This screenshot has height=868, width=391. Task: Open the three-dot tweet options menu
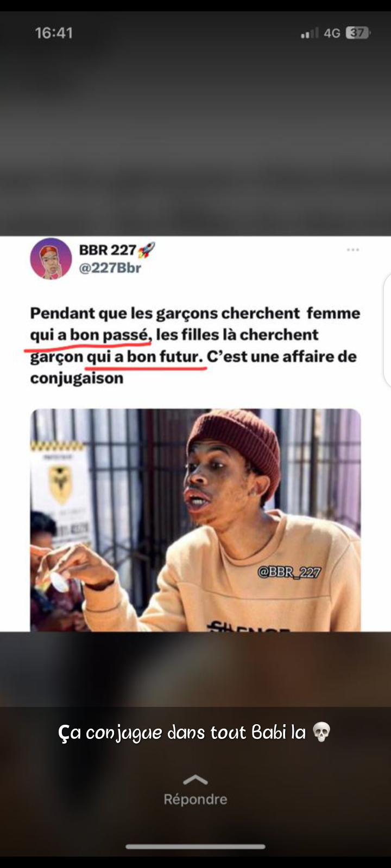click(x=353, y=250)
